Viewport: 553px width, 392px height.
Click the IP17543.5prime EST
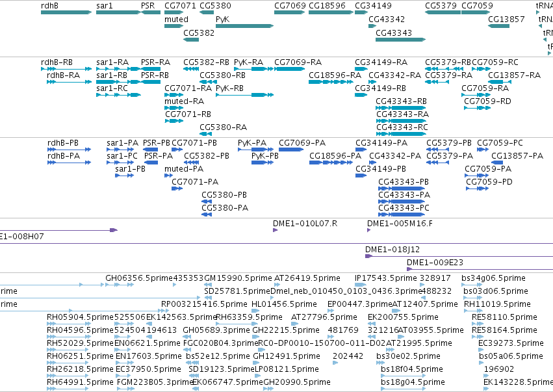361,284
